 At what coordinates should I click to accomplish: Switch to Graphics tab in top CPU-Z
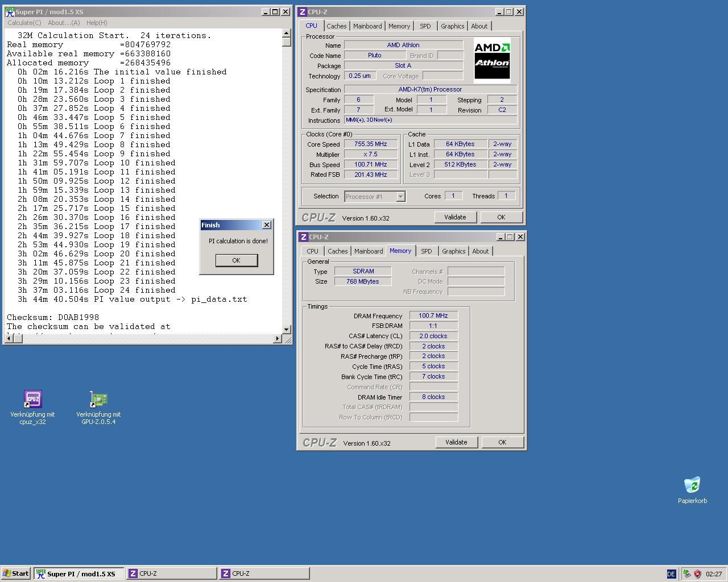click(x=453, y=26)
